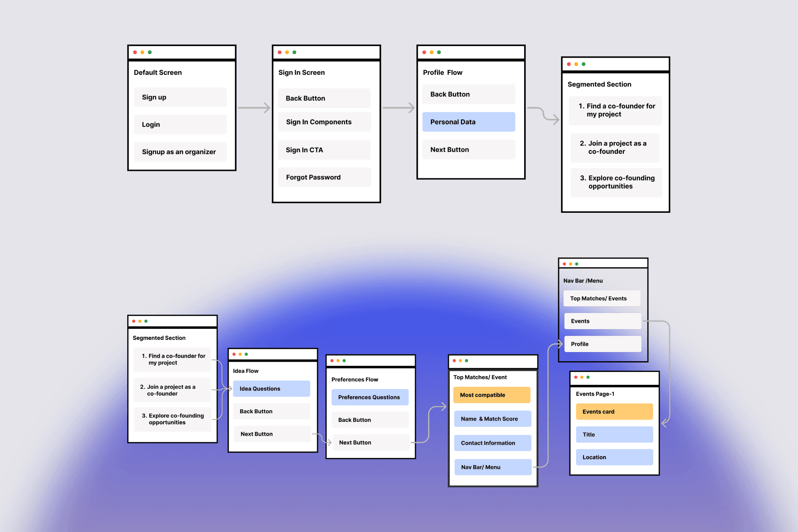
Task: Click the Idea Flow heading
Action: [246, 371]
